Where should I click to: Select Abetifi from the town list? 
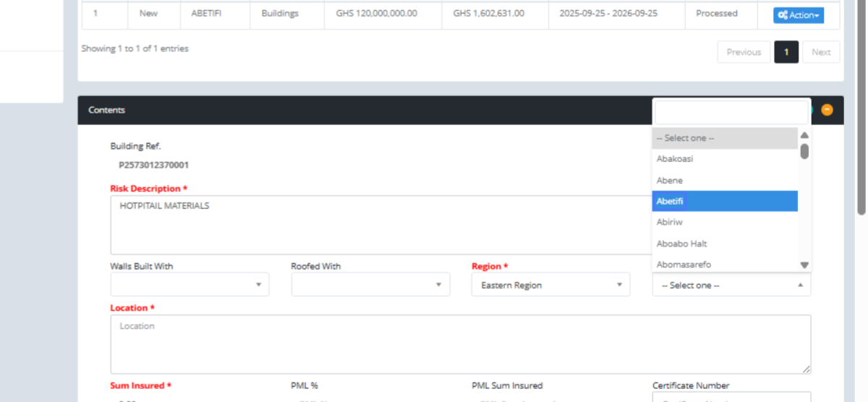coord(724,201)
